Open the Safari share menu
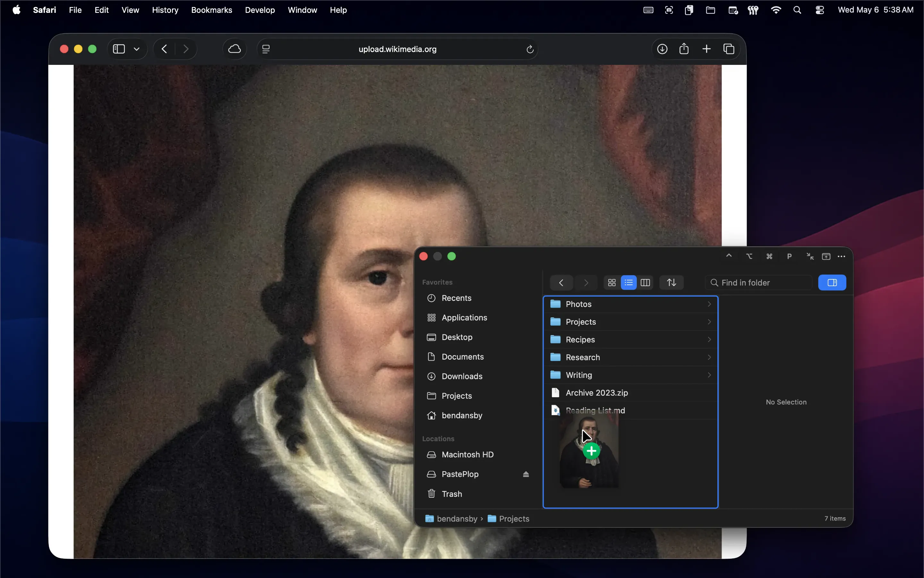This screenshot has width=924, height=578. (x=684, y=48)
